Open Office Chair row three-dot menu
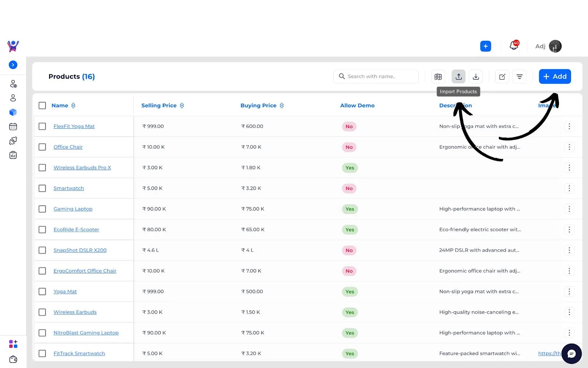Image resolution: width=588 pixels, height=368 pixels. tap(569, 147)
